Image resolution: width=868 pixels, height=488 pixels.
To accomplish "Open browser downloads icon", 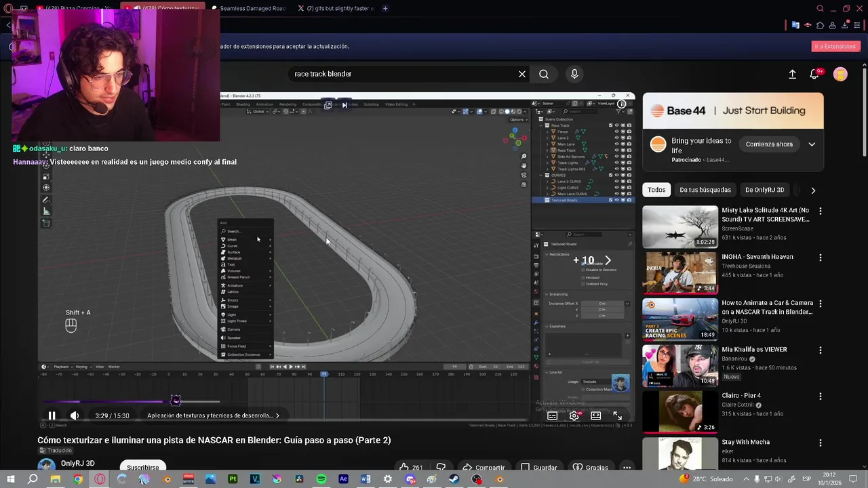I will tap(846, 25).
